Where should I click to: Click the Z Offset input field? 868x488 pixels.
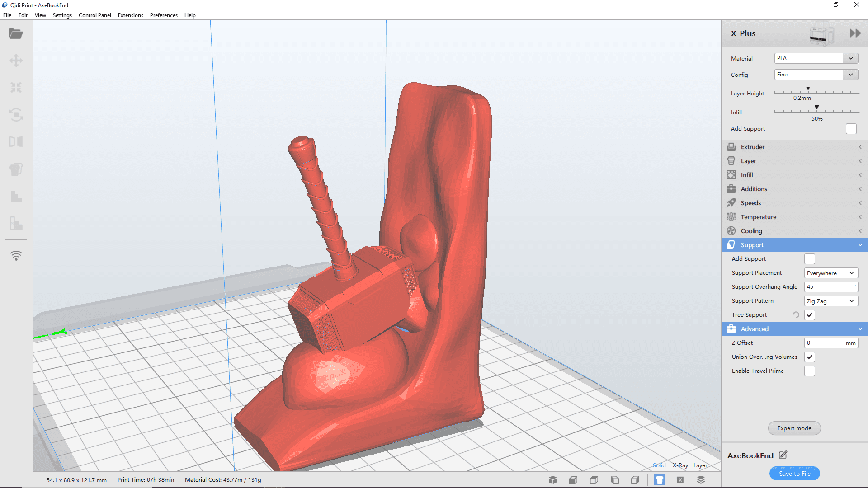831,343
